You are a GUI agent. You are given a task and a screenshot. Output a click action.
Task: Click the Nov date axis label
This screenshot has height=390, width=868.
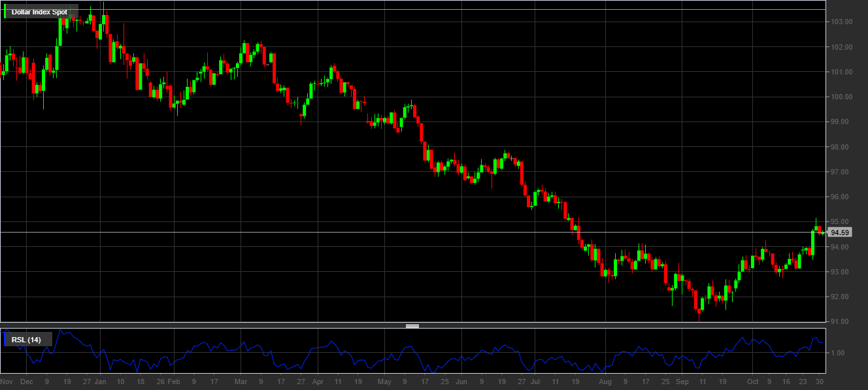coord(7,381)
